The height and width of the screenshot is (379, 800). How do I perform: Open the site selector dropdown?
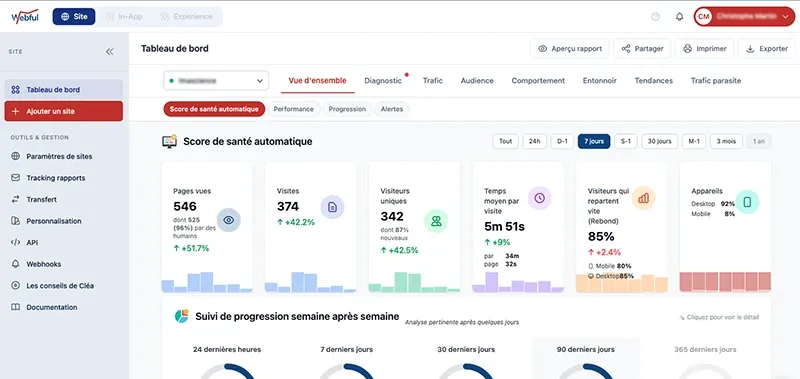coord(216,81)
